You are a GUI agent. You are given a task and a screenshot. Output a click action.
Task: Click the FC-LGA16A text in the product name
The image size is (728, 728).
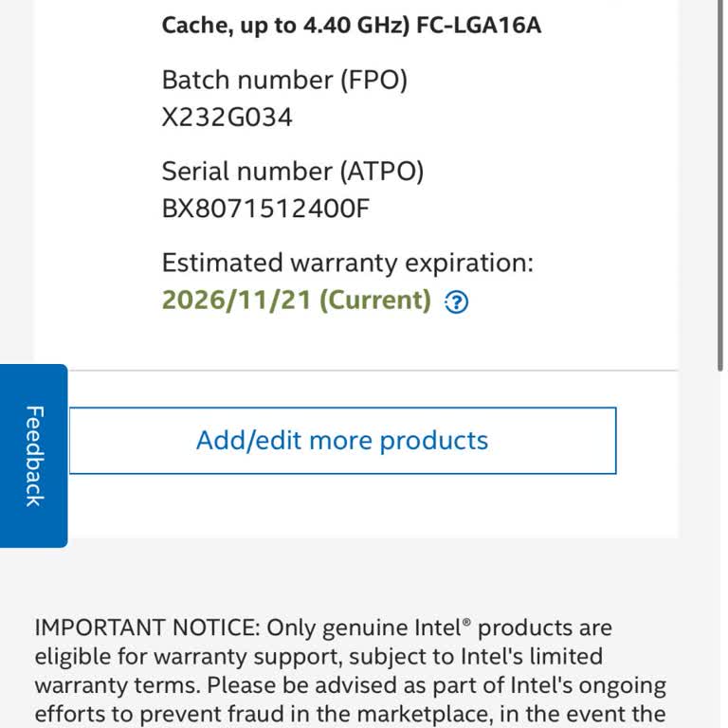tap(479, 26)
